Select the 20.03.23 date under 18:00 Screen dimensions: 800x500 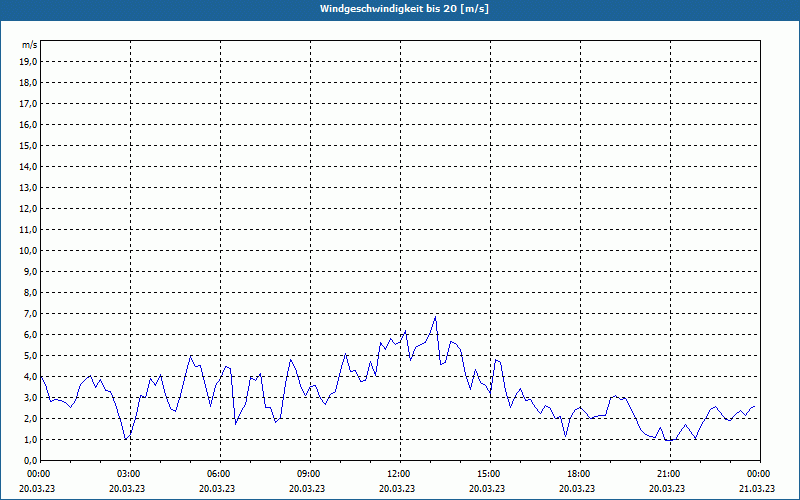point(577,488)
